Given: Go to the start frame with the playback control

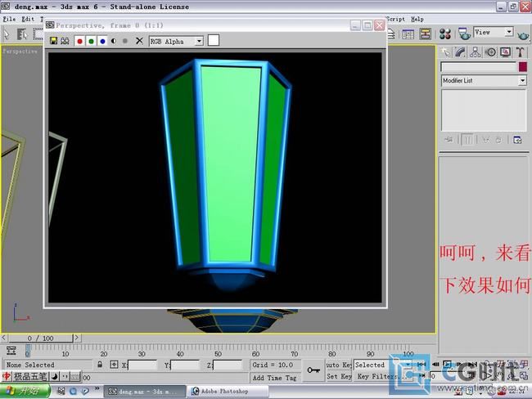Looking at the screenshot, I should tap(422, 365).
